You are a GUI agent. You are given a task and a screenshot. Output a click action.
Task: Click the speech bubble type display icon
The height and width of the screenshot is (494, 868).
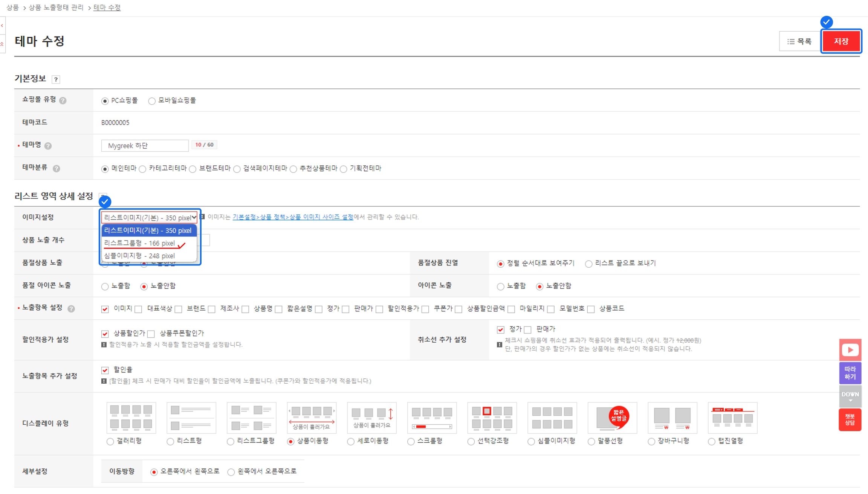[x=612, y=417]
